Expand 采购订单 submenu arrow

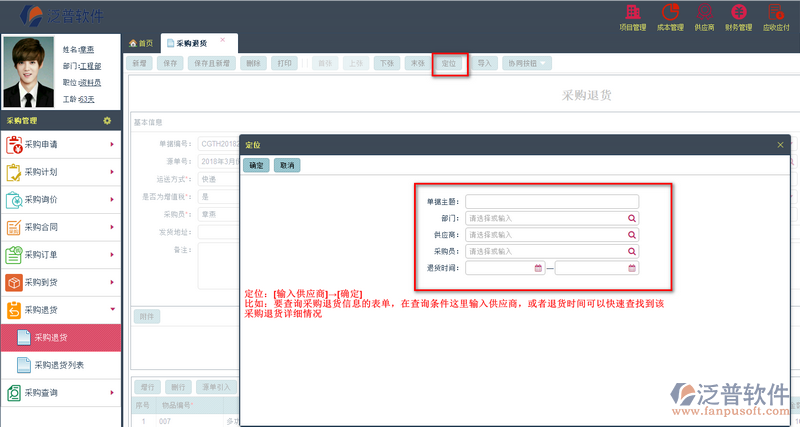click(x=112, y=255)
